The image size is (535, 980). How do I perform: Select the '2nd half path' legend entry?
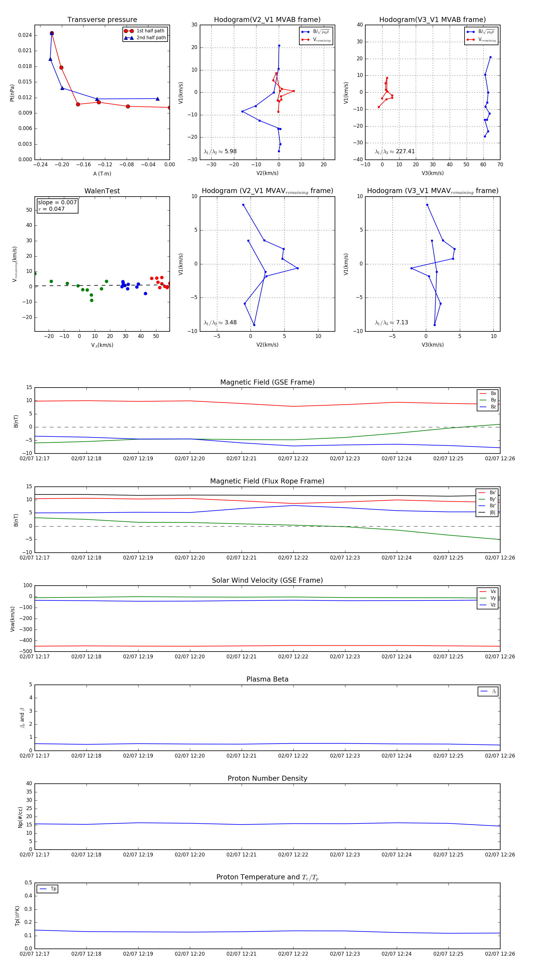point(145,38)
